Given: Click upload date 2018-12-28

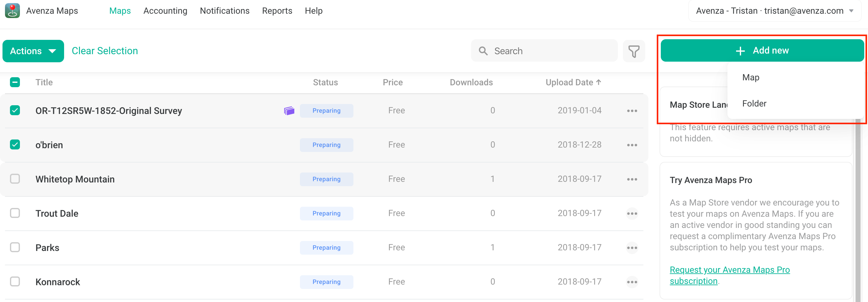Looking at the screenshot, I should [579, 144].
